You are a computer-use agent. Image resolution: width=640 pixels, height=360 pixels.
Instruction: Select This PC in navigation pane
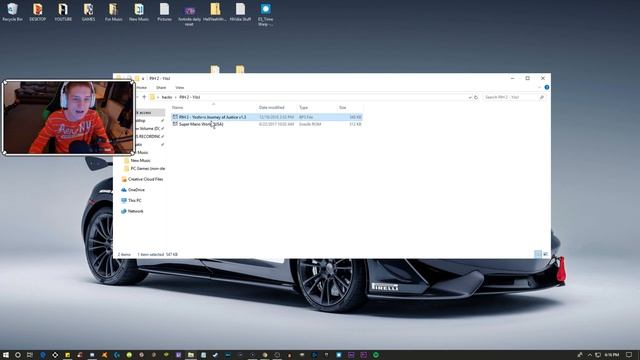[131, 200]
